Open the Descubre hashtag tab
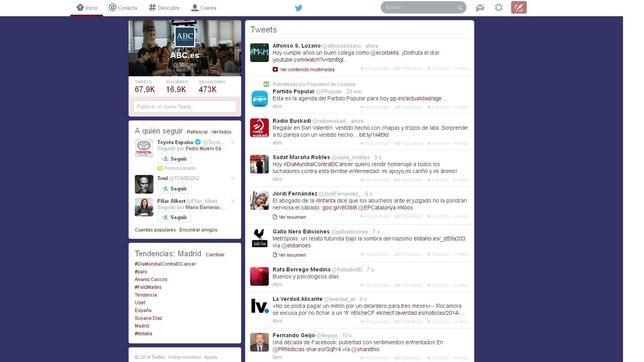644x362 pixels. (x=164, y=8)
